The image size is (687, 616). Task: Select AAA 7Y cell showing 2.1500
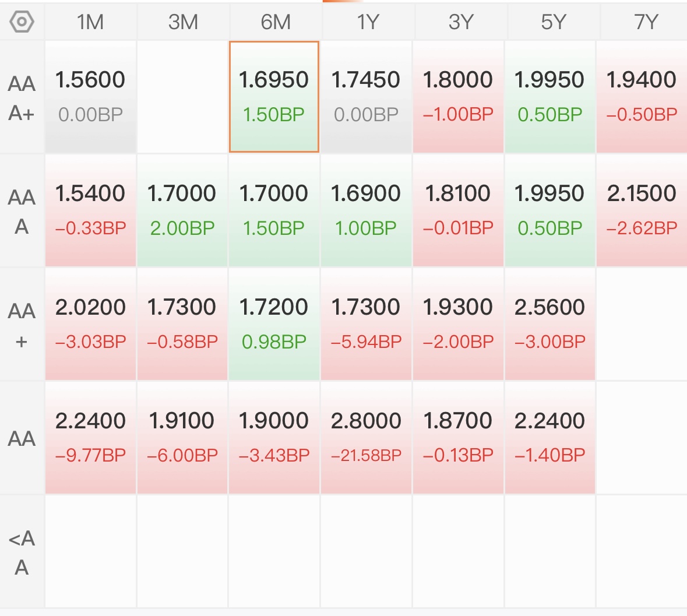point(642,210)
